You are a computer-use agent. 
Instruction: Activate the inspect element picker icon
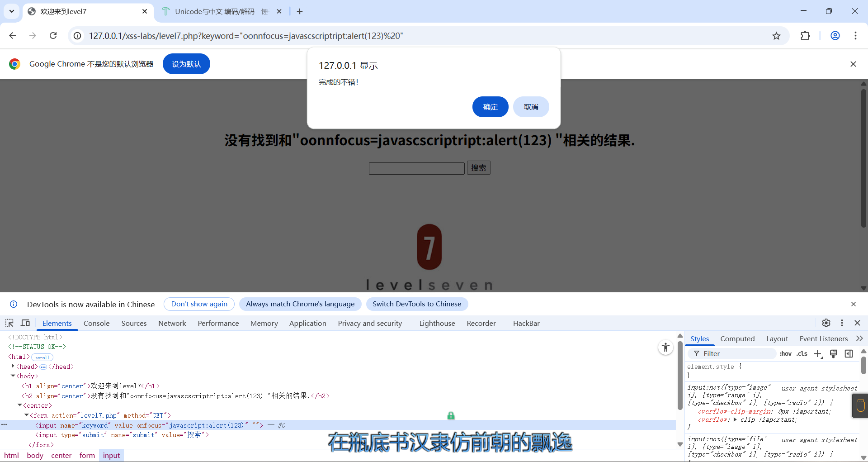9,323
